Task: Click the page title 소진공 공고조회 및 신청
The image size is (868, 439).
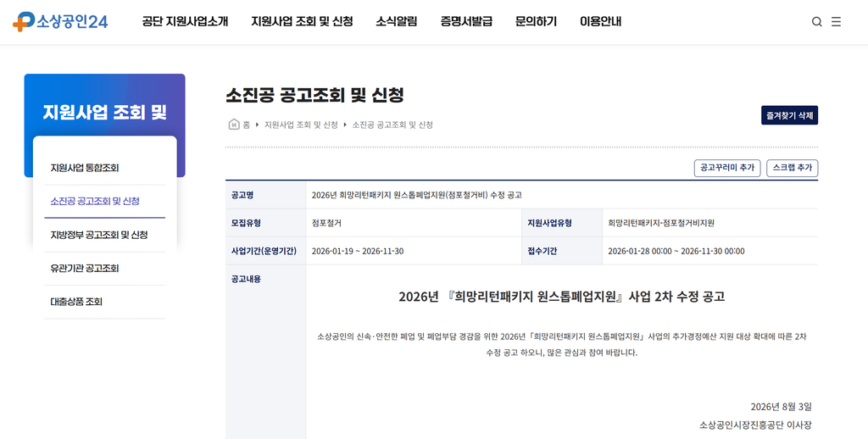Action: [315, 95]
